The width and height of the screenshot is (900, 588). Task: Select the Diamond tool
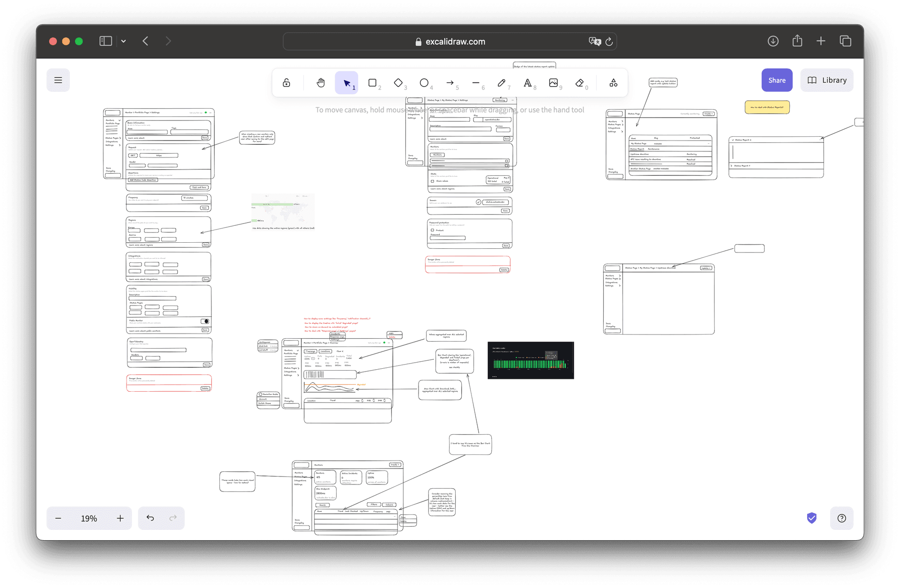click(x=399, y=82)
